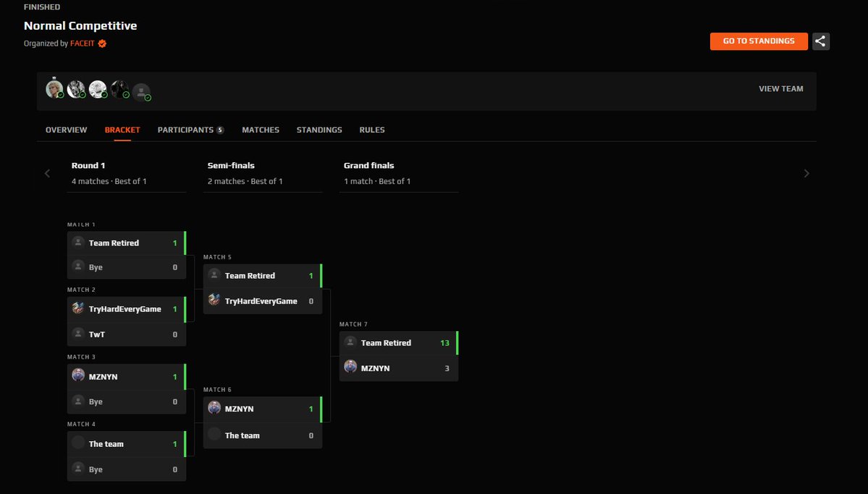Screen dimensions: 868x494
Task: Click the Bye row in Match 3
Action: (126, 401)
